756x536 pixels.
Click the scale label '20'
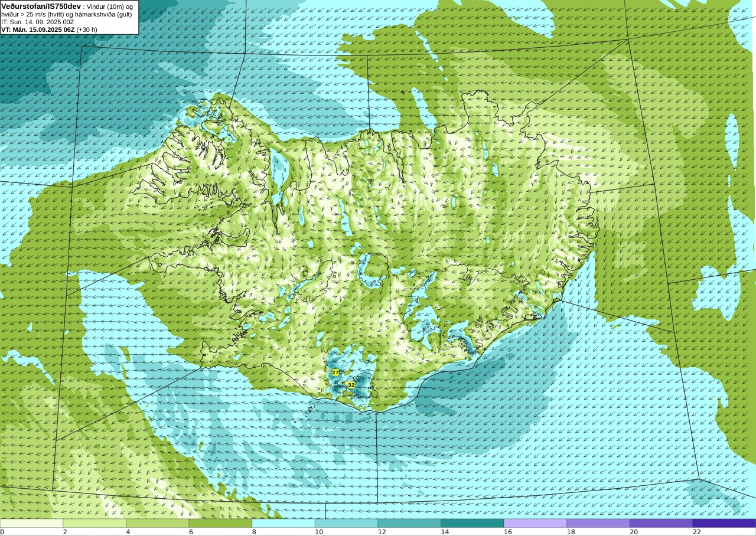634,532
